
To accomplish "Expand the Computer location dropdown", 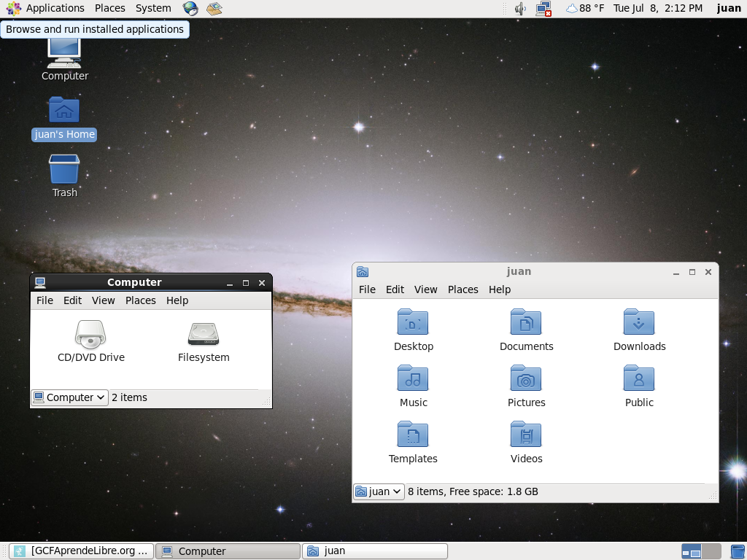I will click(69, 397).
